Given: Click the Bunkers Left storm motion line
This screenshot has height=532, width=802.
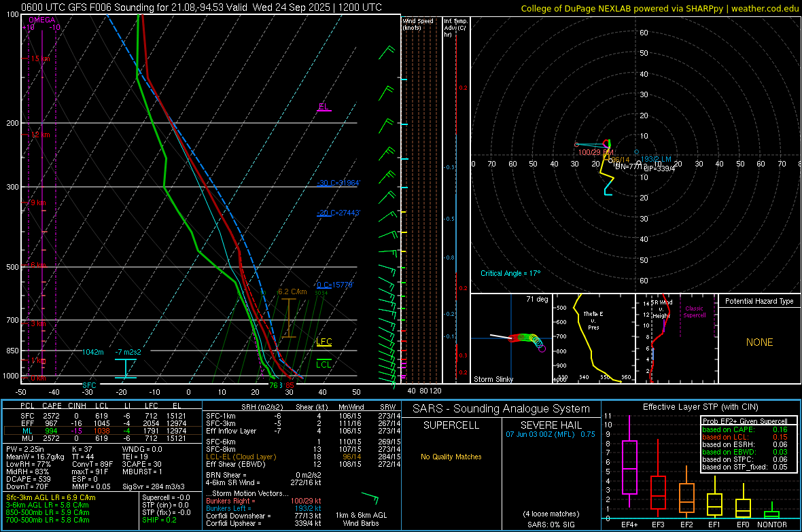Looking at the screenshot, I should 264,508.
